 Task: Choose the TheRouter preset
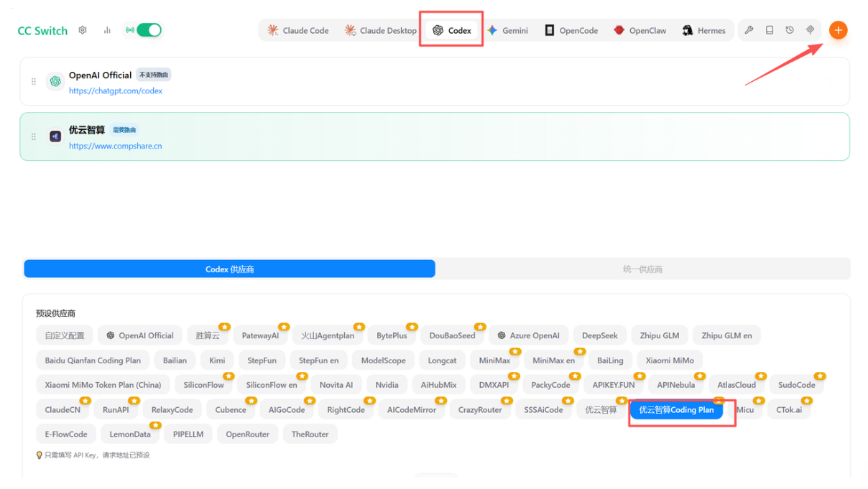310,434
